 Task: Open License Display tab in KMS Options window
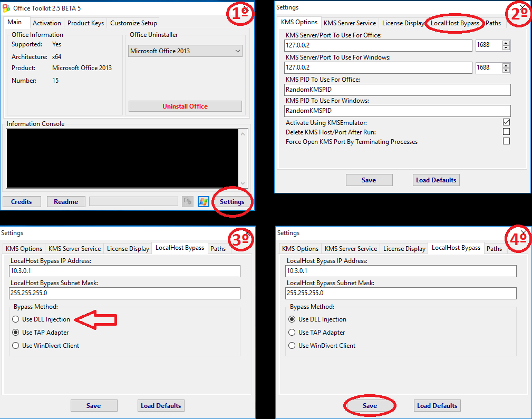403,23
